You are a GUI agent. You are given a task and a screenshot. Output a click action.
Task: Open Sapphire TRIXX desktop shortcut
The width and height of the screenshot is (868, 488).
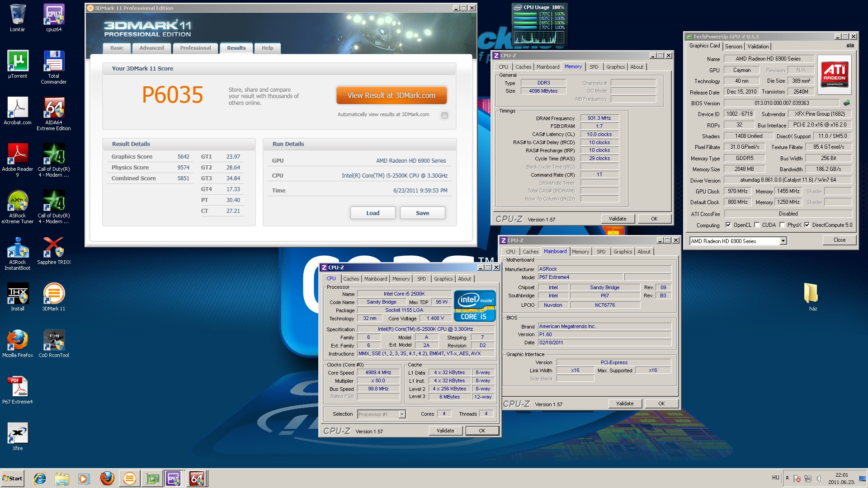coord(54,248)
